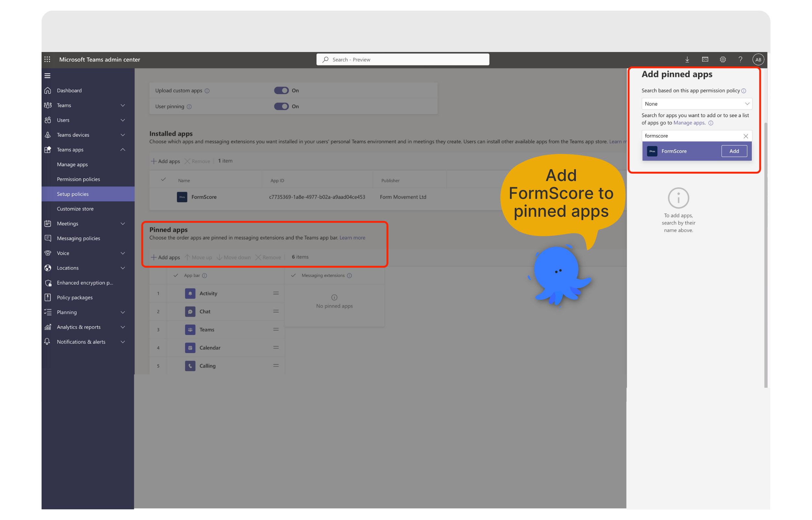The width and height of the screenshot is (812, 520).
Task: Click the Calling app icon
Action: [x=190, y=366]
